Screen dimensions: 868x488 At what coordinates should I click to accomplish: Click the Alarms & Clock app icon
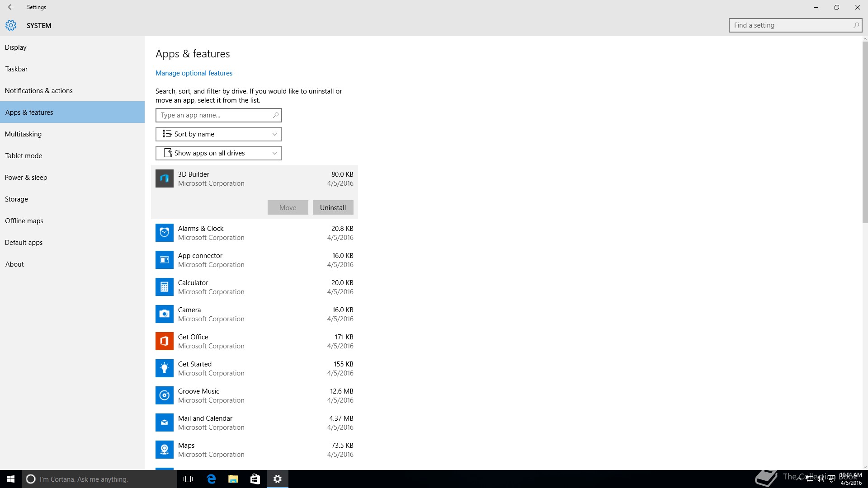pos(165,233)
